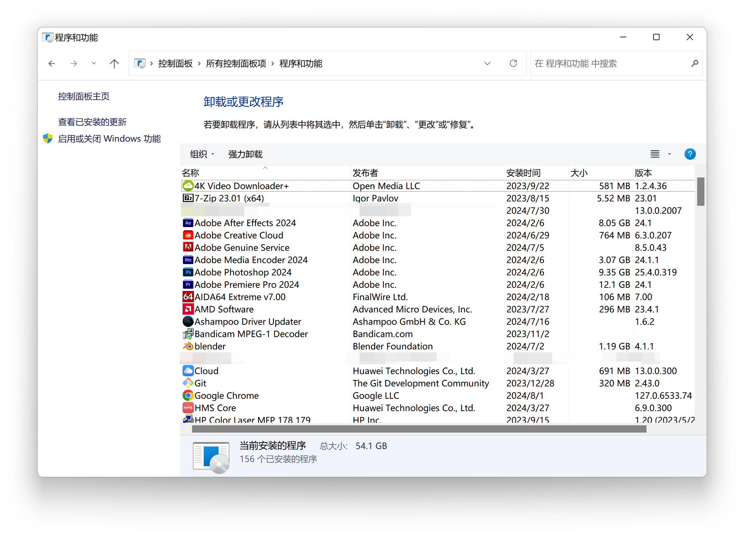Click 启用或关闭 Windows 功能 option

tap(110, 139)
